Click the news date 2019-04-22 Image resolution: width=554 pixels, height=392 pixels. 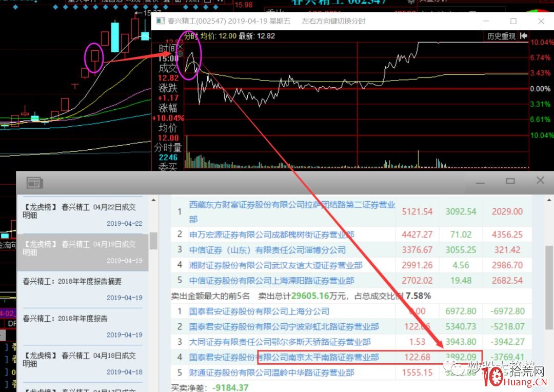pyautogui.click(x=124, y=223)
